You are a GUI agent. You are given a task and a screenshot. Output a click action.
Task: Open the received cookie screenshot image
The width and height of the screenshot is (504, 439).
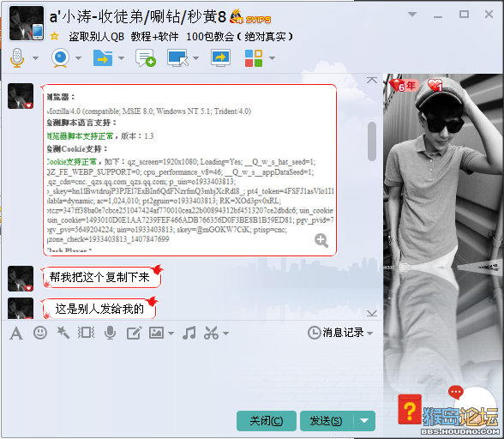point(190,170)
